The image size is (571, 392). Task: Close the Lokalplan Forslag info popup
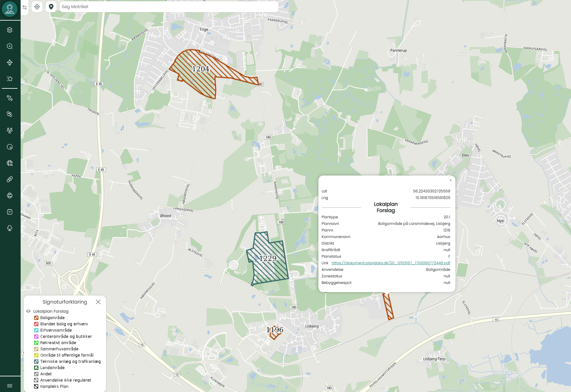[450, 180]
